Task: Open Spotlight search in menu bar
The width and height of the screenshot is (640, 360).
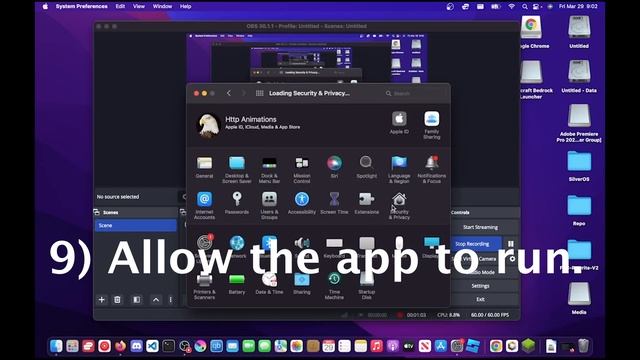Action: (524, 7)
